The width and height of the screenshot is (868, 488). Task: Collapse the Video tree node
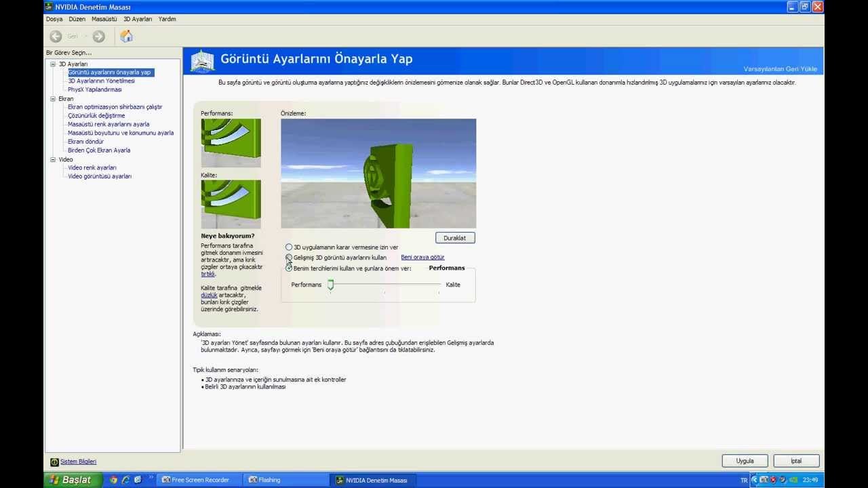coord(53,160)
